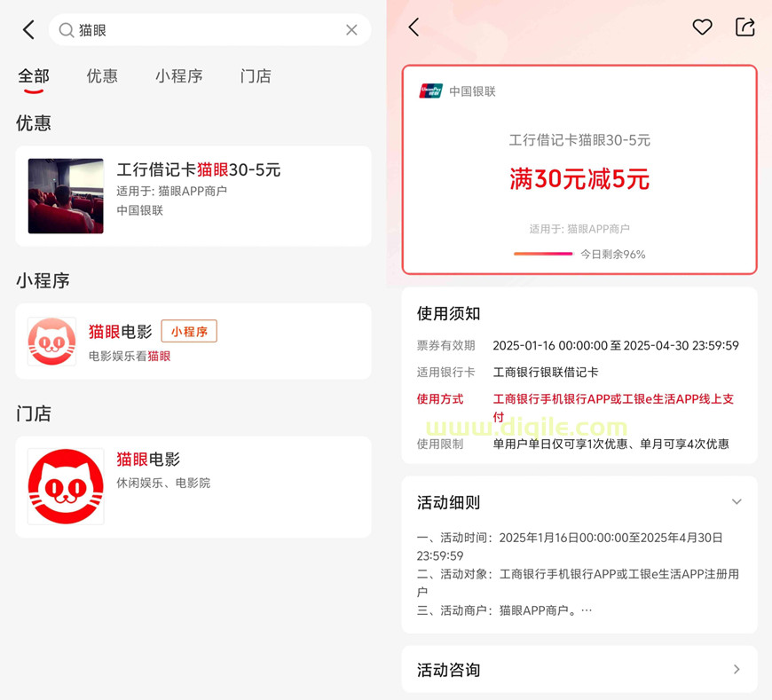772x700 pixels.
Task: Open the 小程序 tab
Action: pos(178,75)
